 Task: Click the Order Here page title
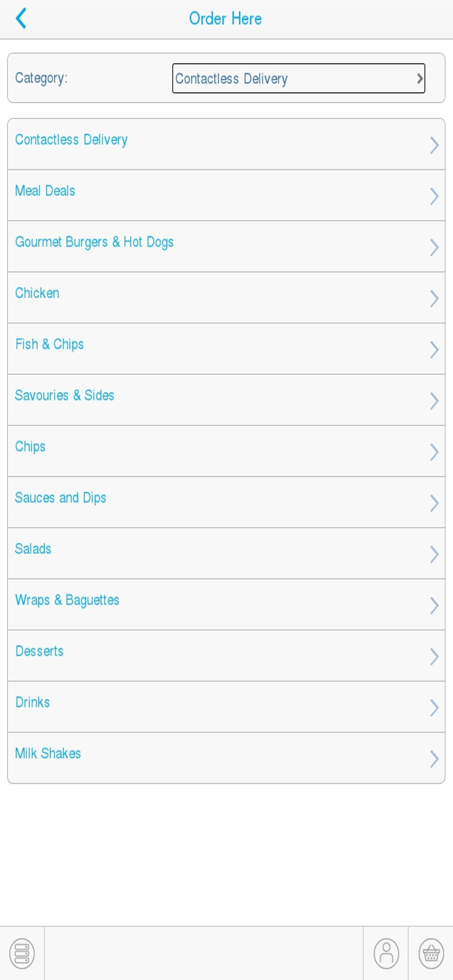point(226,19)
